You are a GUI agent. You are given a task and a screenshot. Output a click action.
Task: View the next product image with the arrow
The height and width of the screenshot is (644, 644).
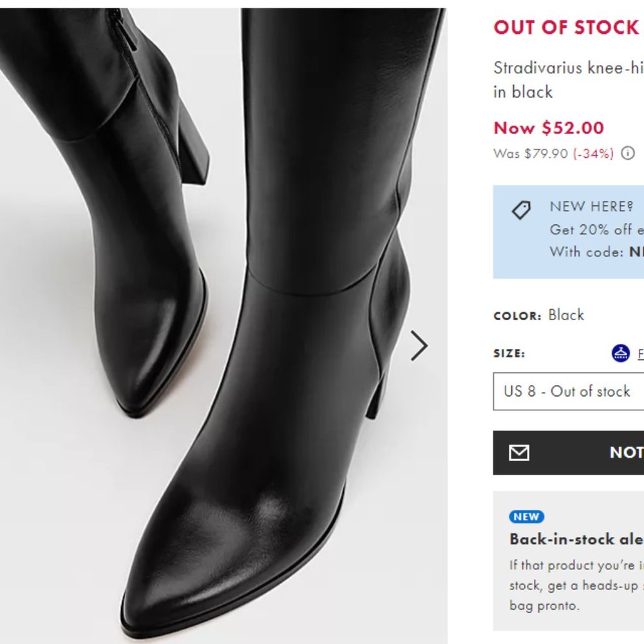point(419,346)
